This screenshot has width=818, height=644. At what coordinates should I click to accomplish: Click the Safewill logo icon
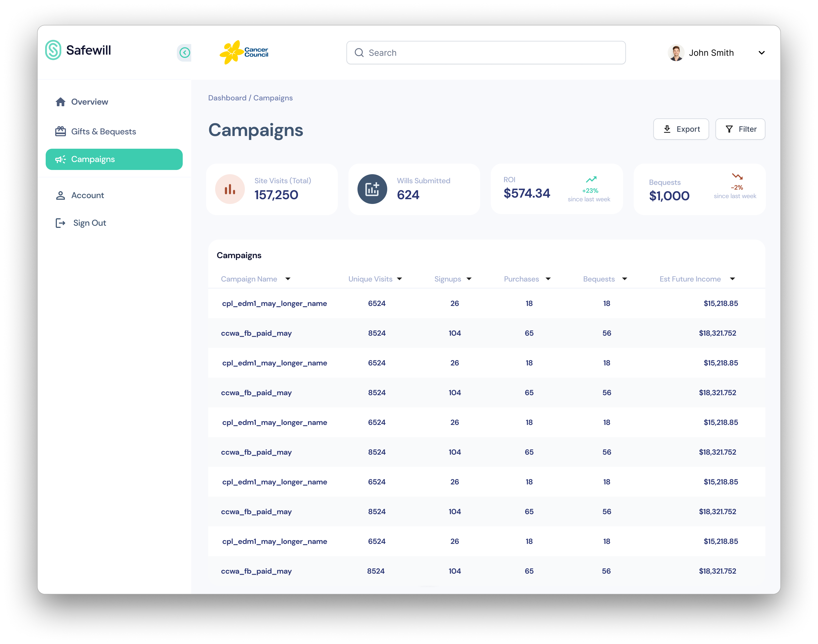coord(53,50)
